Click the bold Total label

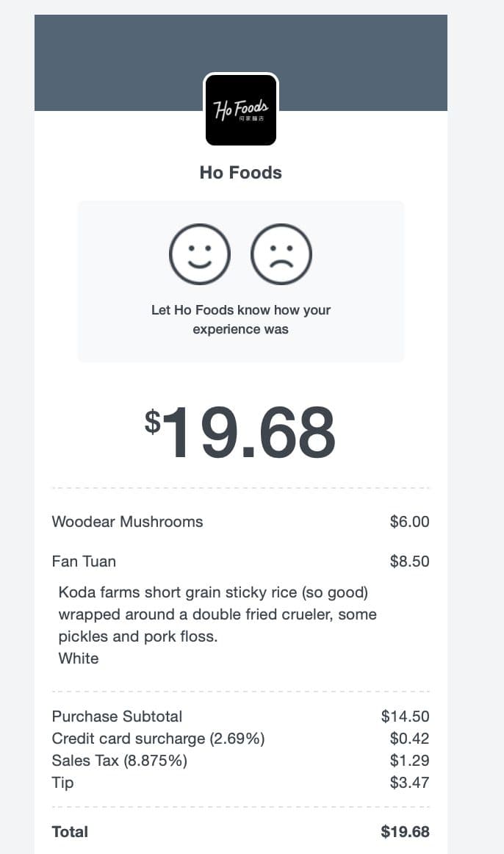tap(70, 832)
